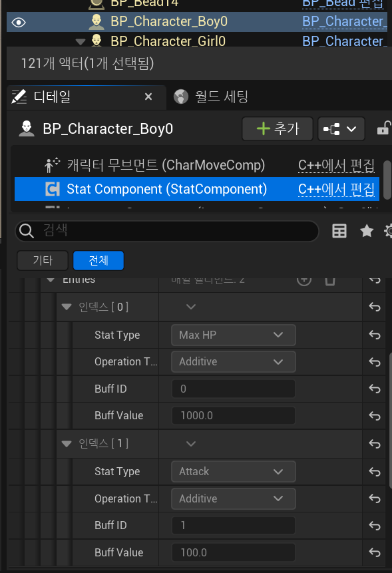
Task: Open the Max HP Stat Type dropdown
Action: 233,335
